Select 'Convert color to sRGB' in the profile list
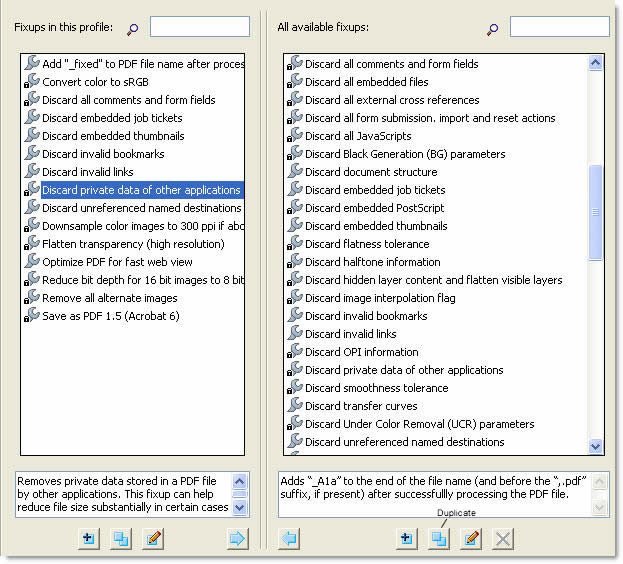This screenshot has height=564, width=623. pos(98,82)
